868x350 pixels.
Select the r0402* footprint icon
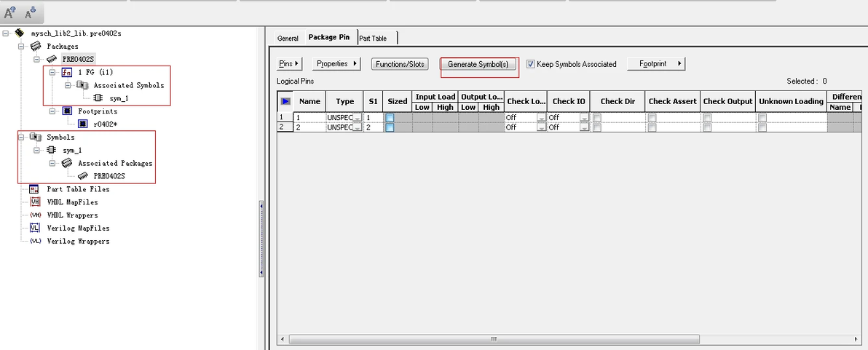82,124
